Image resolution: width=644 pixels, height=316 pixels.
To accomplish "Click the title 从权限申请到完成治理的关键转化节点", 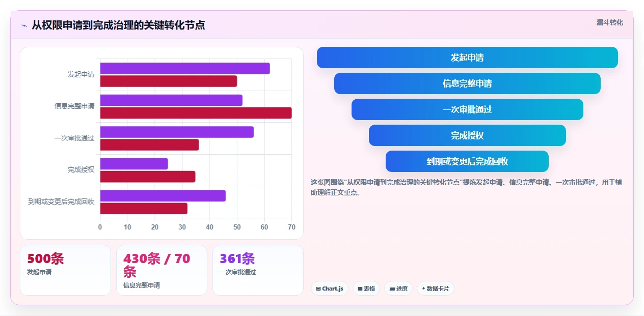I will (118, 25).
